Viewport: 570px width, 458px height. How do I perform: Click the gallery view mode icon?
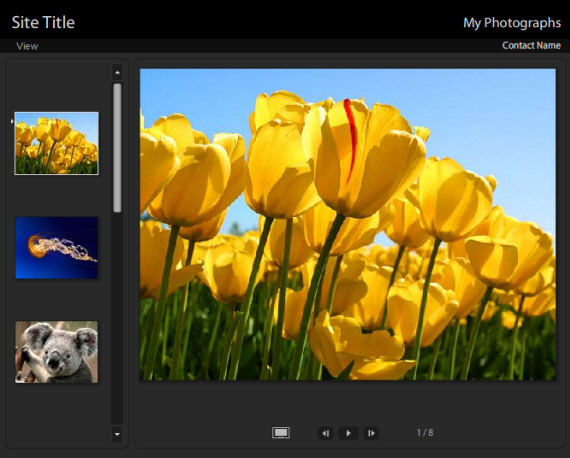tap(281, 433)
